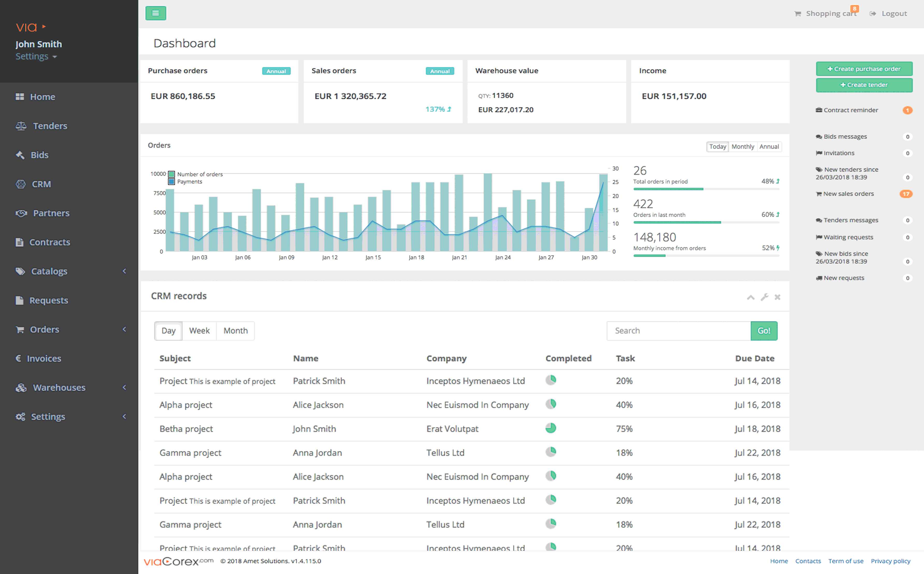
Task: Open Tenders via the scales icon
Action: click(21, 126)
